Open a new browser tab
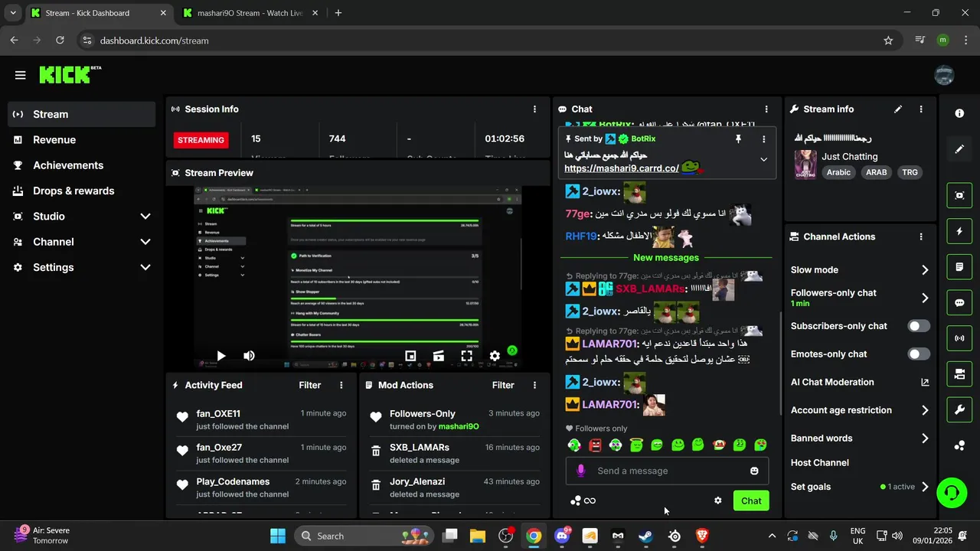This screenshot has height=551, width=980. point(338,13)
